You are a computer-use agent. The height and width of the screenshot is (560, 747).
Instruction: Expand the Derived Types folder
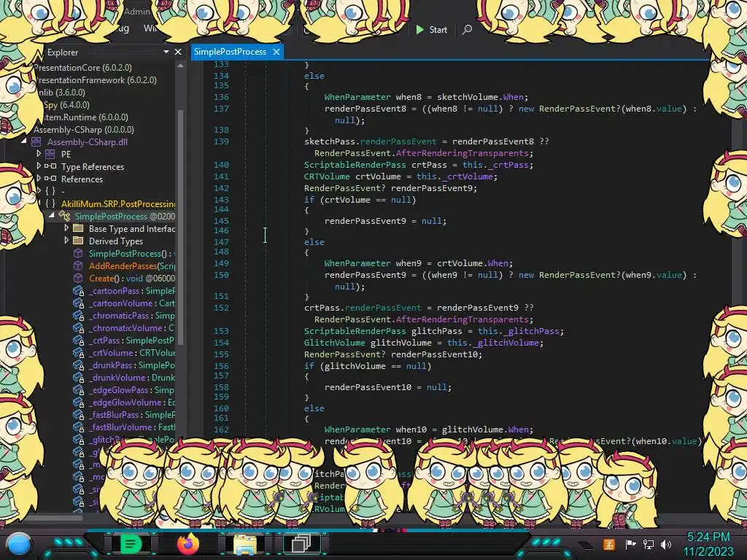click(66, 241)
